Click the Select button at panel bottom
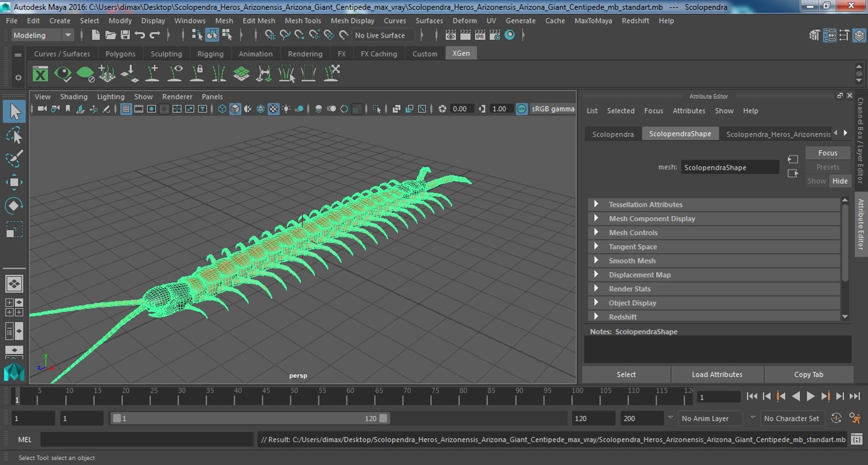Viewport: 868px width, 465px height. [626, 375]
